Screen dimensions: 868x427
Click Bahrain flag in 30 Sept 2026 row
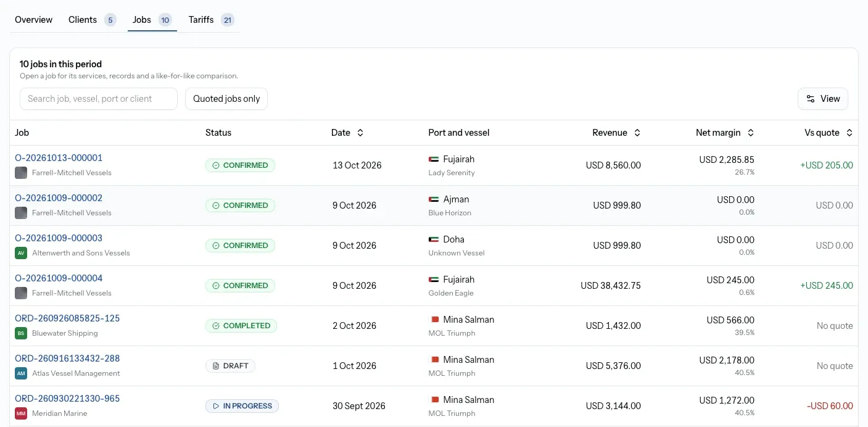click(434, 400)
